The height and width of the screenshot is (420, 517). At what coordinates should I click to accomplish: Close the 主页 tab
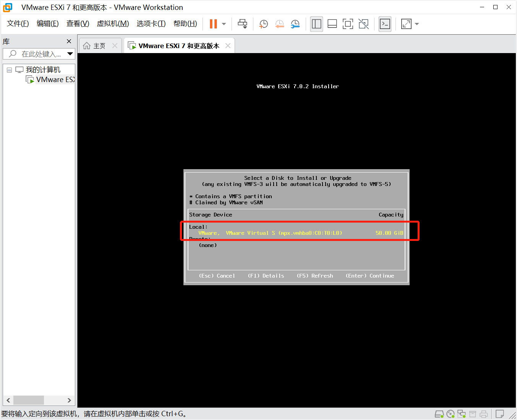[x=115, y=46]
